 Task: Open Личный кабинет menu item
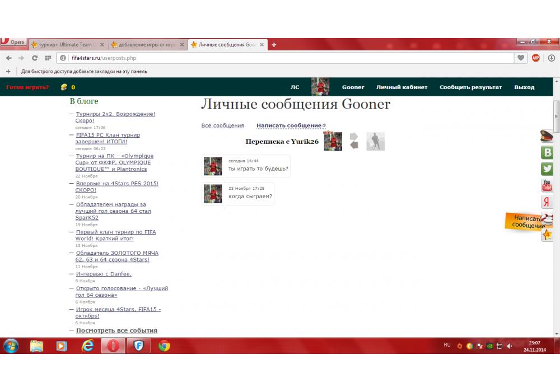[402, 87]
